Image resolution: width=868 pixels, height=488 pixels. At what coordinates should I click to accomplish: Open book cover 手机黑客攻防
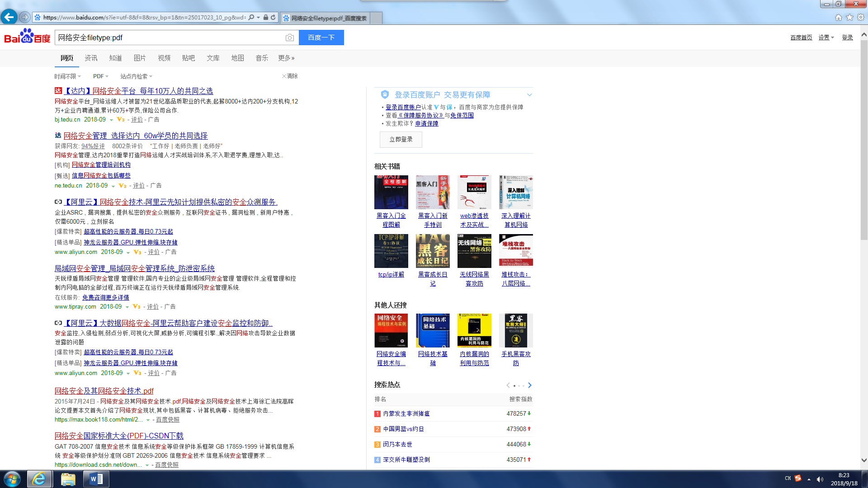516,330
